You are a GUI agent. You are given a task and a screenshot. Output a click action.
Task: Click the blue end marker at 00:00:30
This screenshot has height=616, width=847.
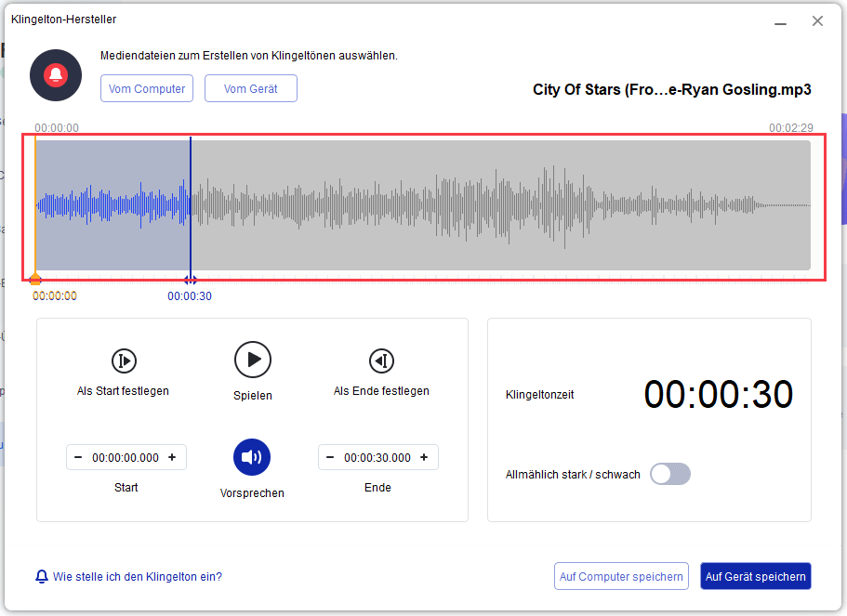[191, 280]
